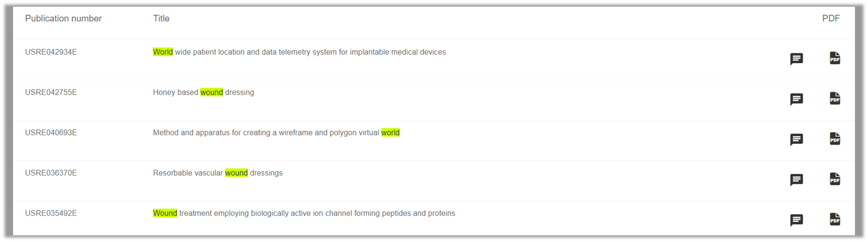Click the 'Title' column header
The height and width of the screenshot is (242, 868).
pyautogui.click(x=161, y=19)
